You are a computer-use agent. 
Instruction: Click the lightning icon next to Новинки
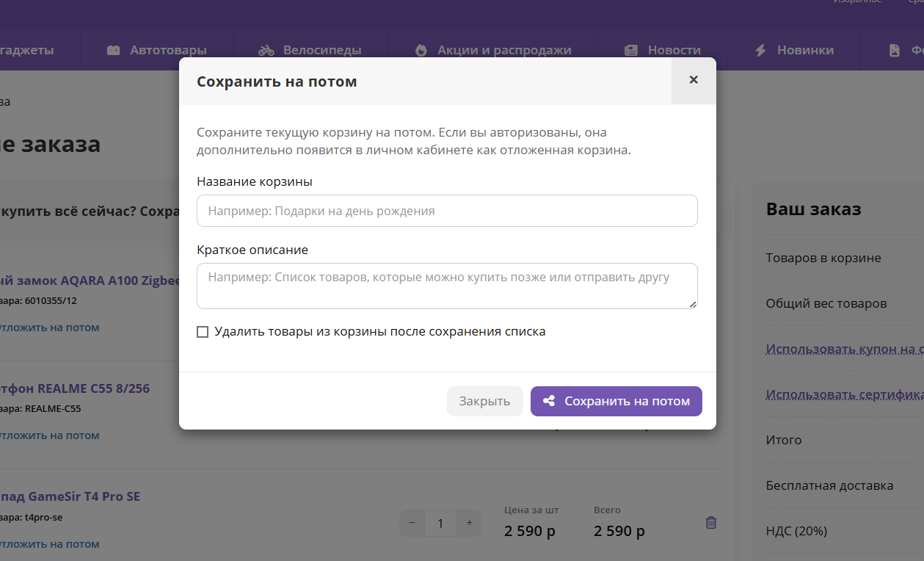coord(761,51)
